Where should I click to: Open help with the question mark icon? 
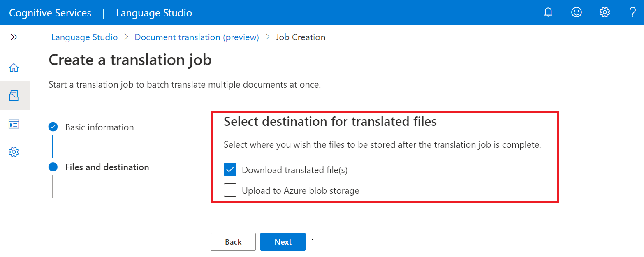point(632,12)
